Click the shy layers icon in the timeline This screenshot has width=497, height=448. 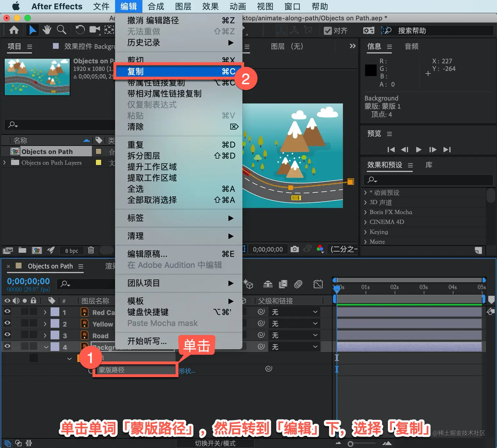(x=268, y=284)
